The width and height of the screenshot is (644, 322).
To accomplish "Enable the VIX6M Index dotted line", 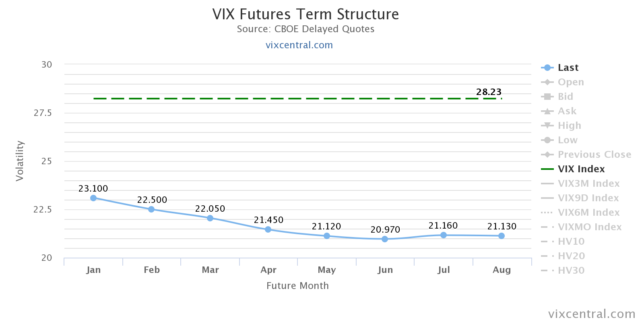I will [x=588, y=213].
